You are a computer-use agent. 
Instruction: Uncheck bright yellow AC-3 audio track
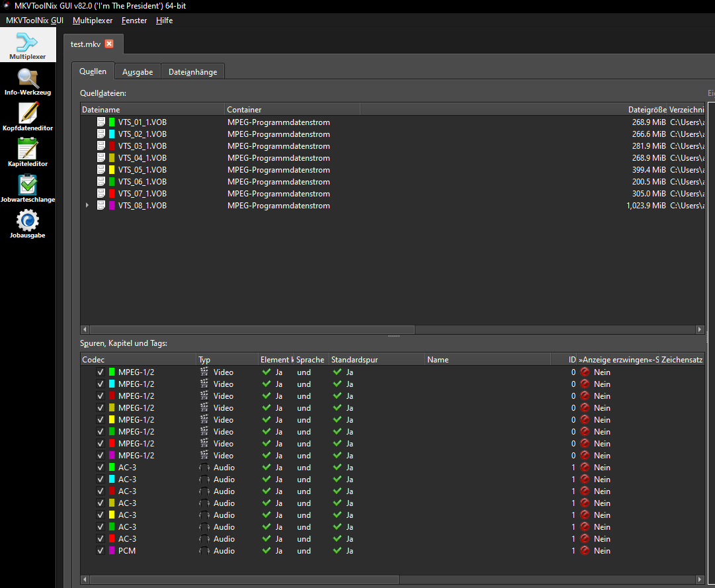101,515
